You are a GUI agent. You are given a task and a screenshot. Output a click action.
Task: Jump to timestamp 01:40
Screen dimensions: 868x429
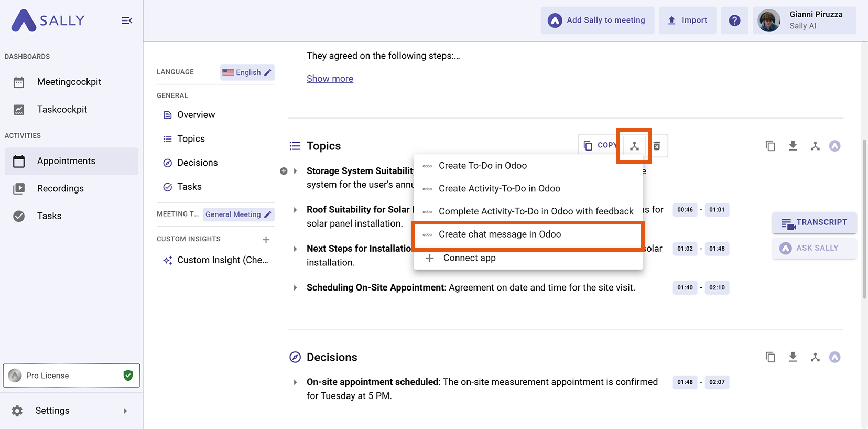point(685,287)
